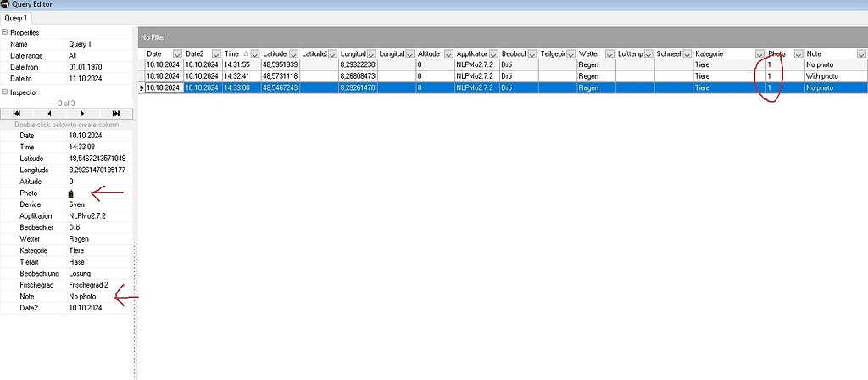Screen dimensions: 868x380
Task: Open the Latitude2 column filter dropdown
Action: click(332, 53)
